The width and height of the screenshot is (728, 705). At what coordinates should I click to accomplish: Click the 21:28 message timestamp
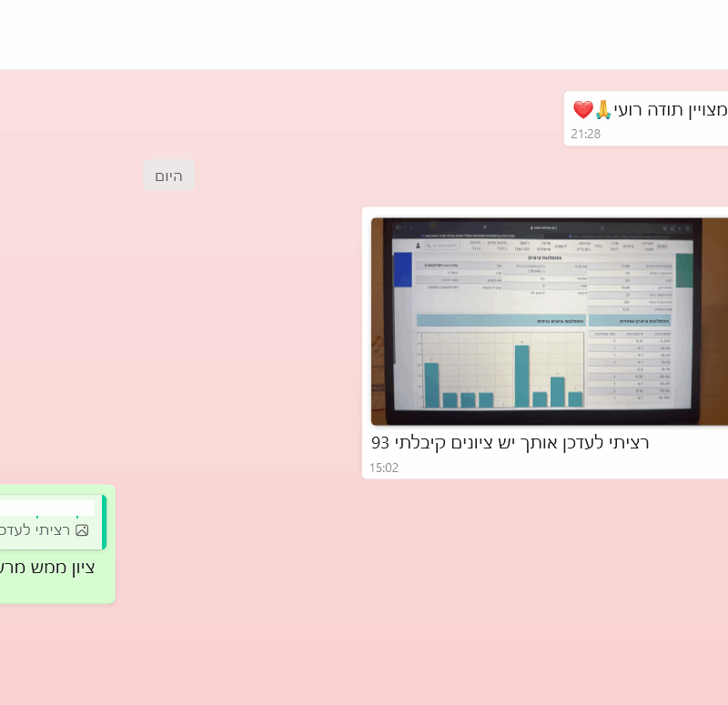pyautogui.click(x=586, y=134)
